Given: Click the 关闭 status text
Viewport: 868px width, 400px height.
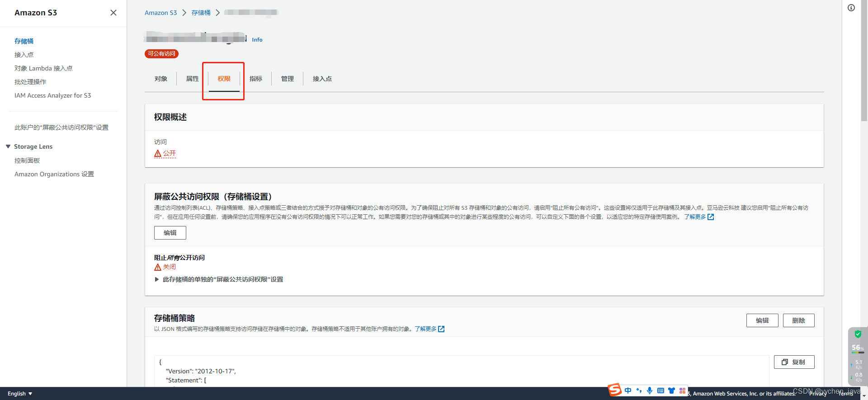Looking at the screenshot, I should tap(170, 267).
